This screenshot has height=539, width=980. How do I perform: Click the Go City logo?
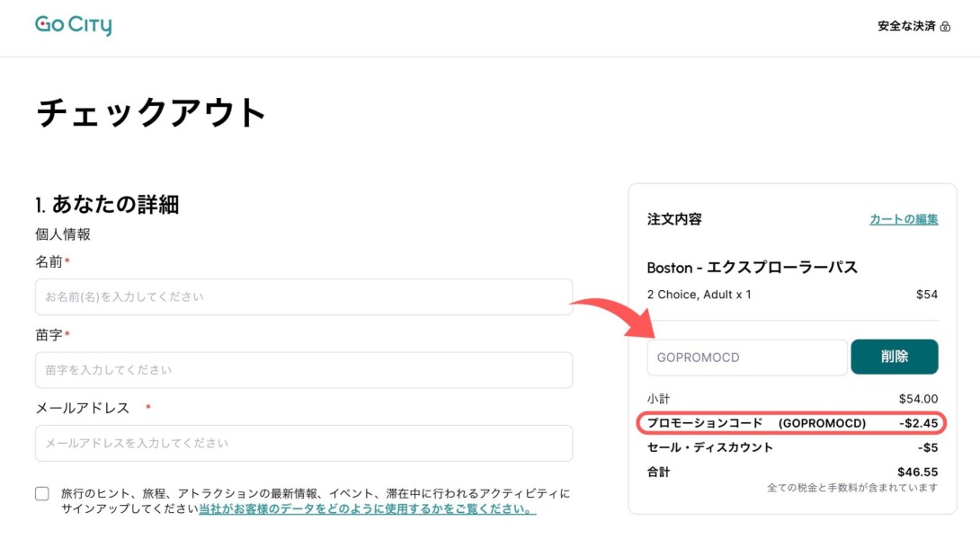pos(74,25)
